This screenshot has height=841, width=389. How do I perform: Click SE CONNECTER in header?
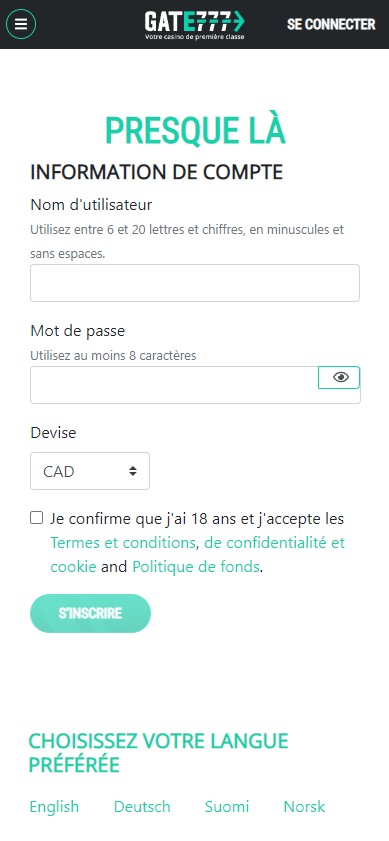(331, 24)
